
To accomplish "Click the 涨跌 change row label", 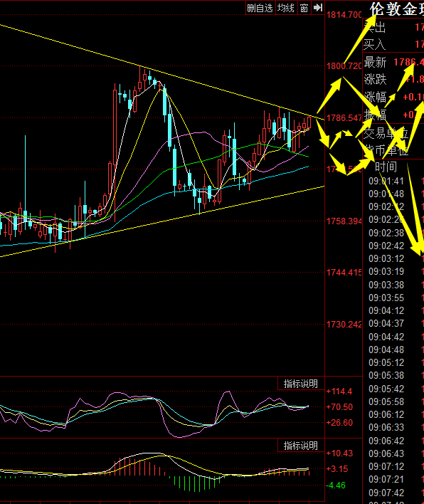I will pyautogui.click(x=375, y=79).
